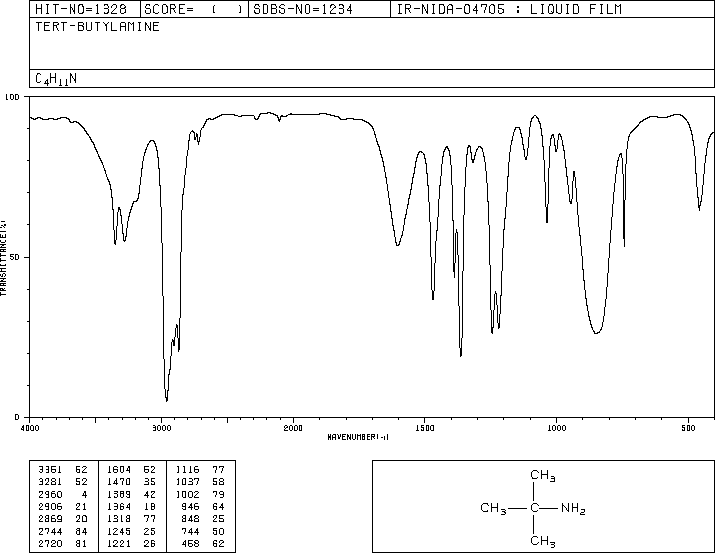The width and height of the screenshot is (715, 553).
Task: Click the 3000 wavenumber axis label
Action: pos(161,428)
